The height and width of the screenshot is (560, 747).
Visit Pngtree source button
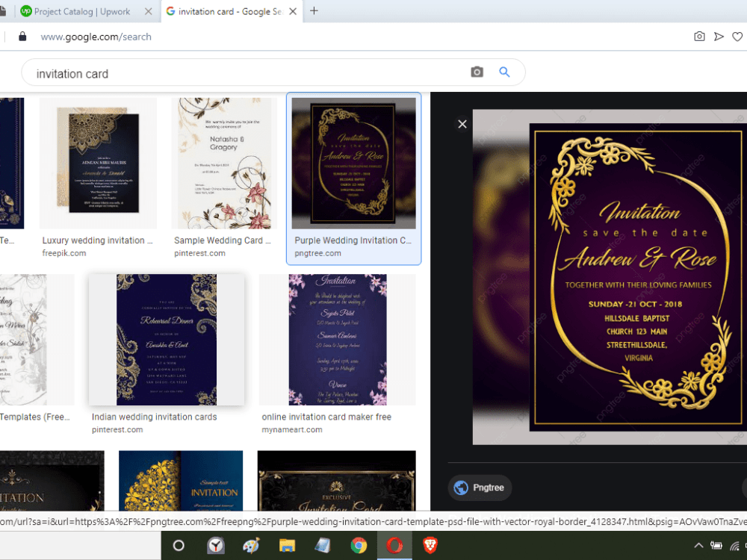[480, 488]
